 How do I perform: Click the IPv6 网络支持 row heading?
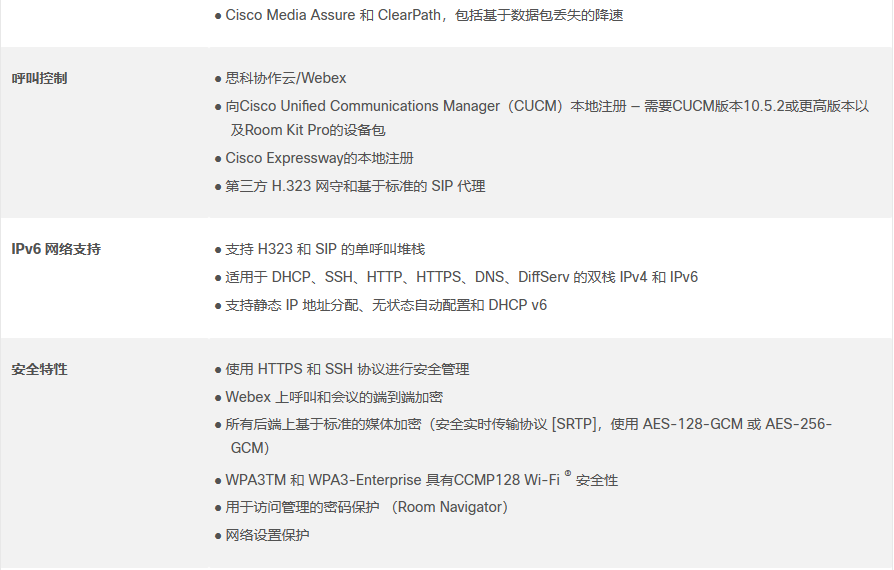[x=56, y=250]
